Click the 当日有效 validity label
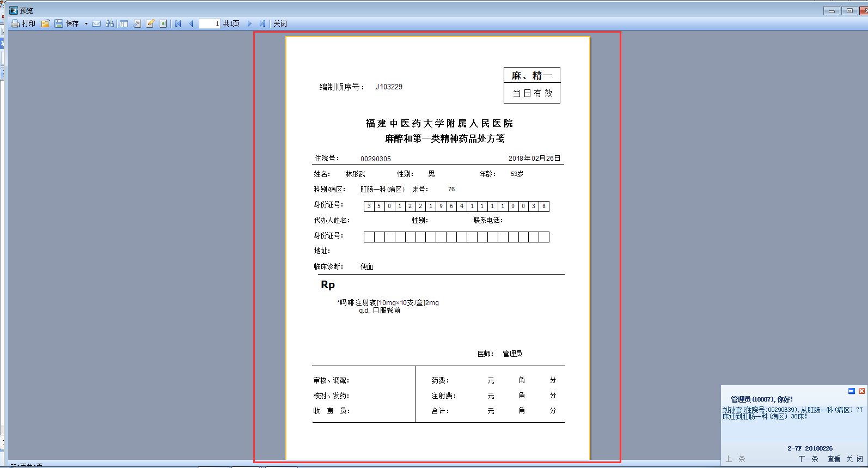Image resolution: width=868 pixels, height=468 pixels. tap(532, 93)
